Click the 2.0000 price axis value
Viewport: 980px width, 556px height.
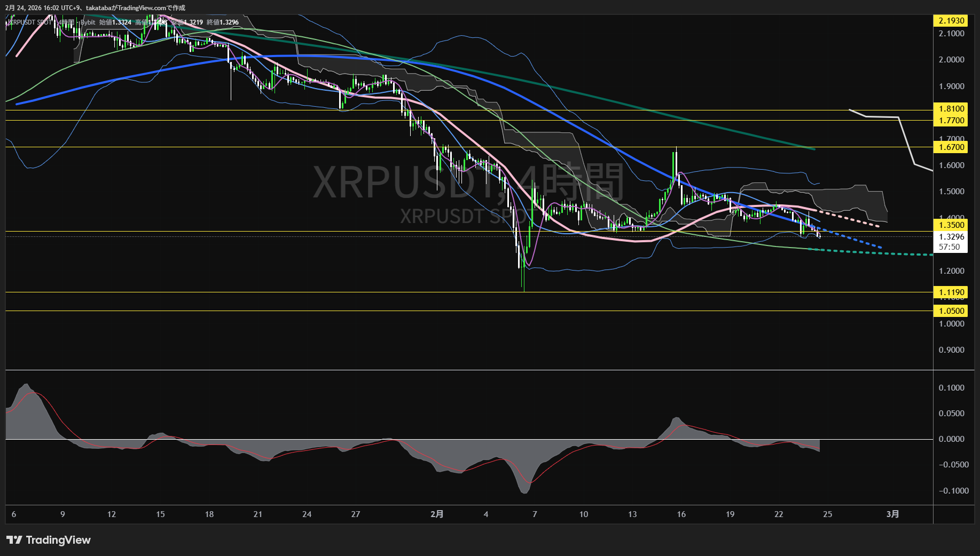point(951,60)
